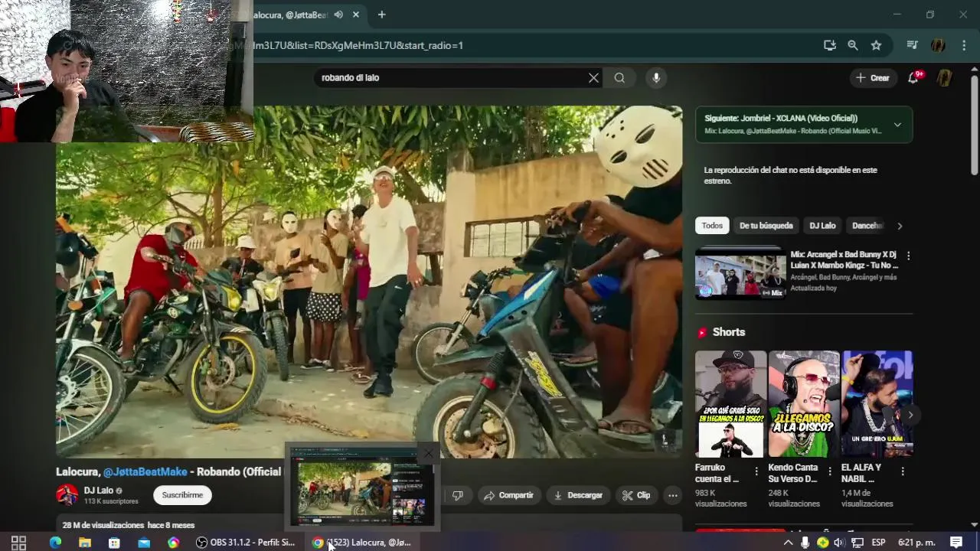Screen dimensions: 980x551
Task: Switch to Chrome Lalocura taskbar window
Action: pos(361,543)
